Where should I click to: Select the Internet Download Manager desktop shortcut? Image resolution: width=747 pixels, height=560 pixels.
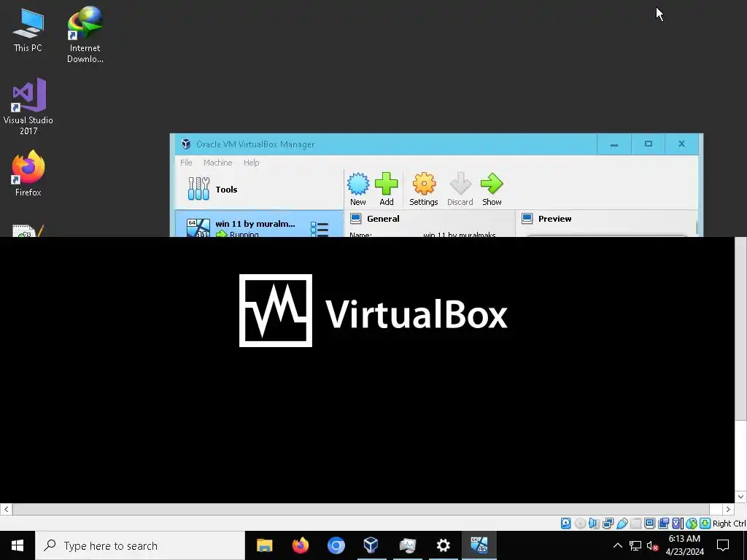[x=85, y=35]
